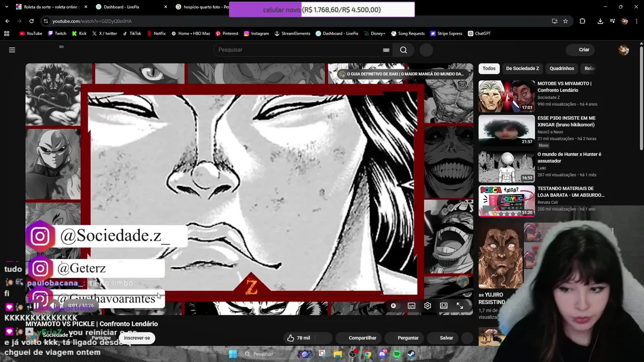644x362 pixels.
Task: Open the browser downloads icon
Action: pos(600,21)
